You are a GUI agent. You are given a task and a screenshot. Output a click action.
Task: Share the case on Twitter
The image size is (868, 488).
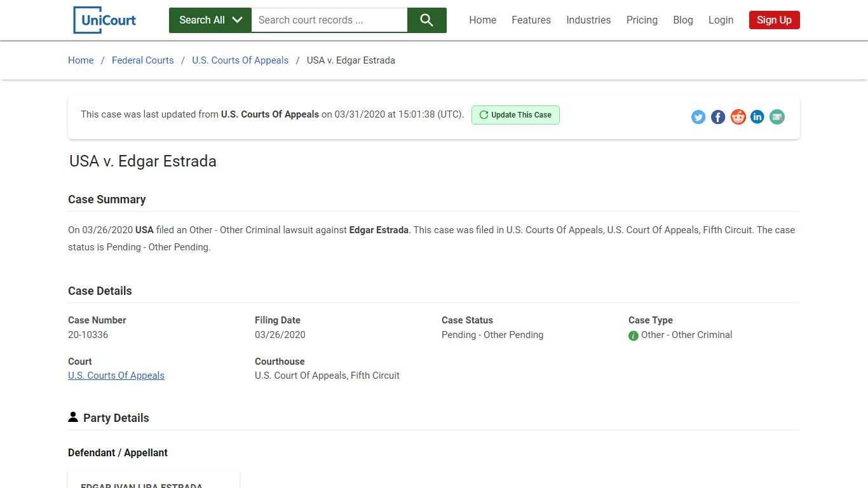[x=698, y=117]
